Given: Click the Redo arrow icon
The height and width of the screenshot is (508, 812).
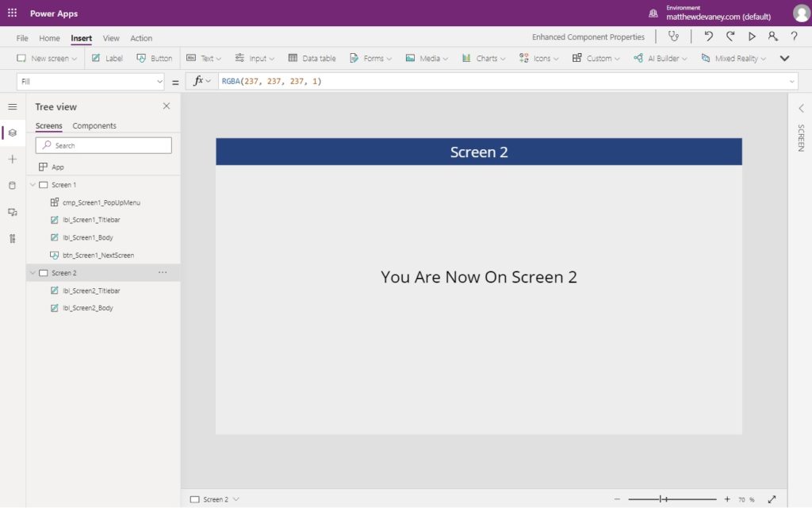Looking at the screenshot, I should pos(730,36).
